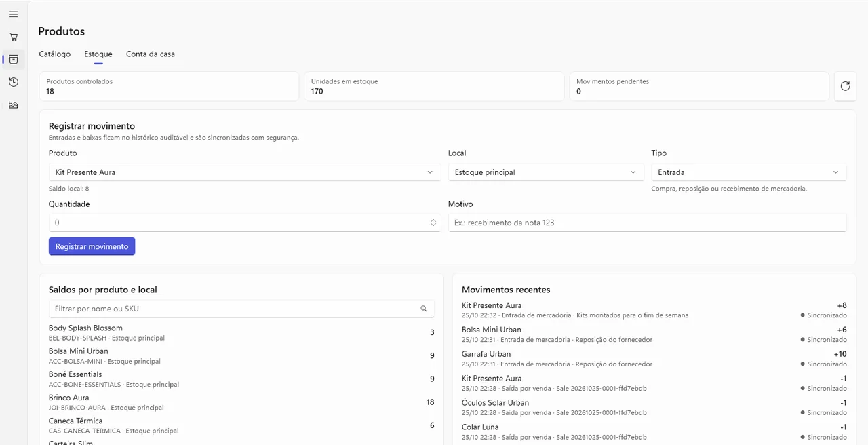Image resolution: width=868 pixels, height=445 pixels.
Task: Click the Colar Luna movement entry
Action: click(x=654, y=432)
